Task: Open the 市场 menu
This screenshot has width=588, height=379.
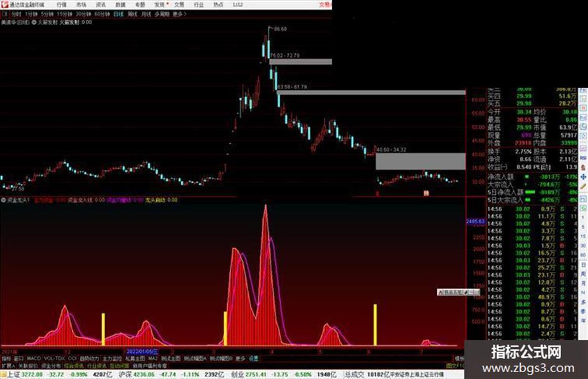Action: (81, 4)
